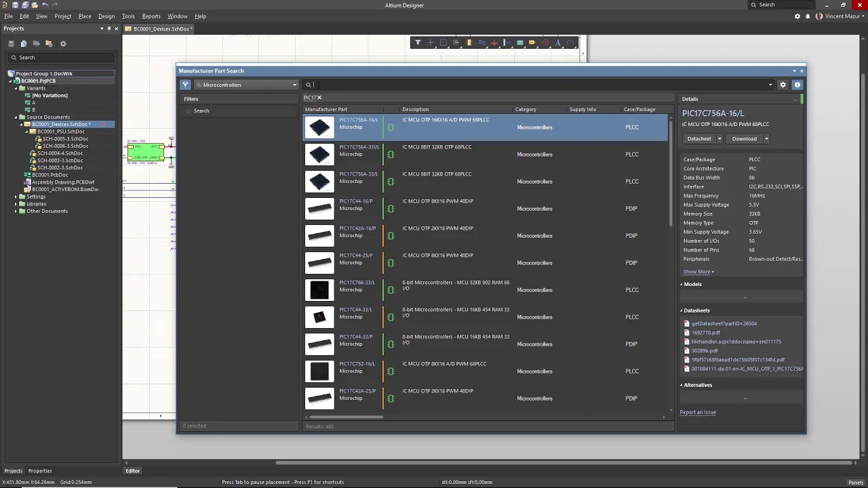Click the Search filter item under Filters

tap(201, 110)
